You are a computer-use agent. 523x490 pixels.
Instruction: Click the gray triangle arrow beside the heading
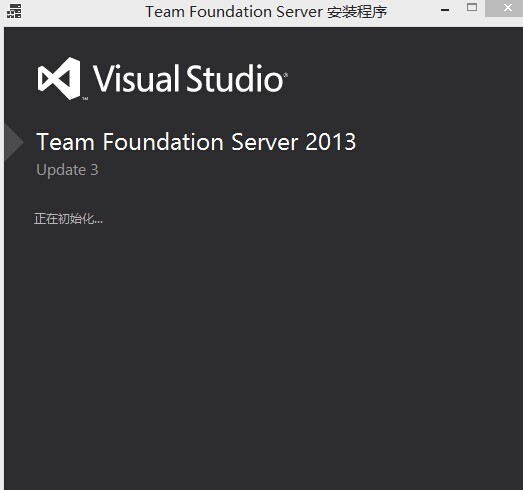pos(14,142)
